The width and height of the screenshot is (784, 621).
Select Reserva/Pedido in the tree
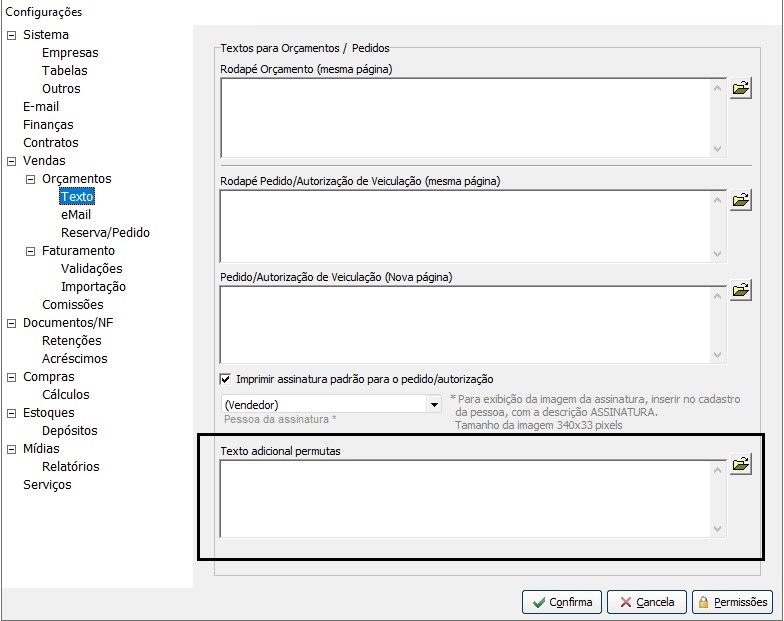pyautogui.click(x=105, y=233)
